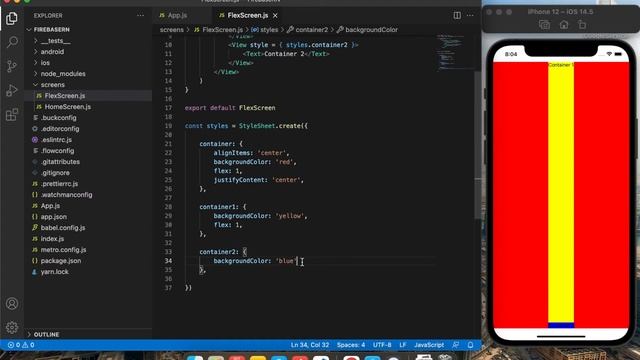Open .buckconfig file

tap(58, 118)
